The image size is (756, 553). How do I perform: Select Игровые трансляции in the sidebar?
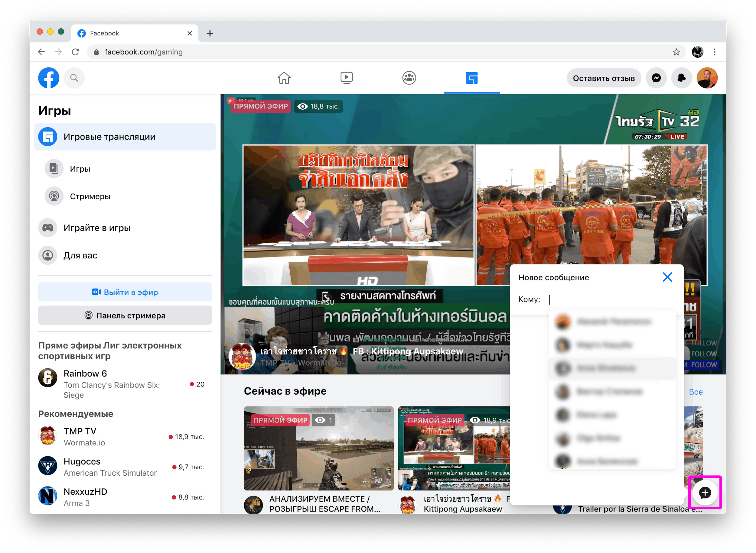[x=125, y=137]
